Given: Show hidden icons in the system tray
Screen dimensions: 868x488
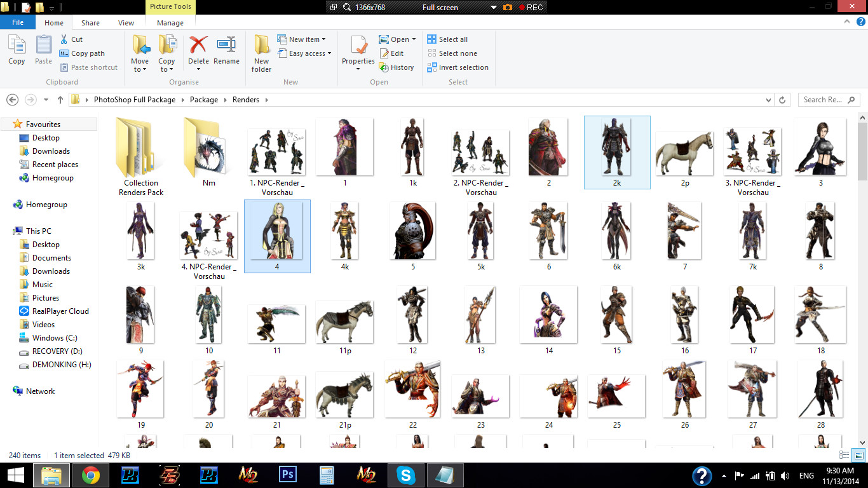Looking at the screenshot, I should pyautogui.click(x=723, y=475).
